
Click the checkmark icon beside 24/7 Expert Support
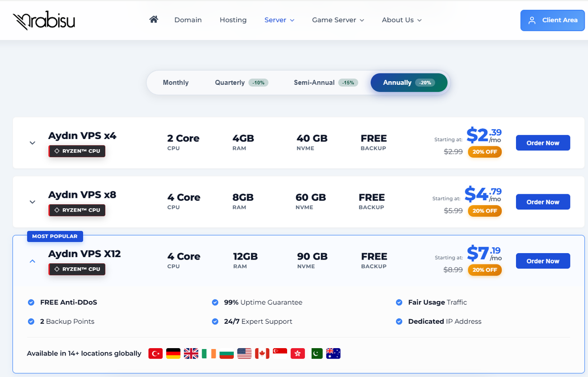point(215,322)
